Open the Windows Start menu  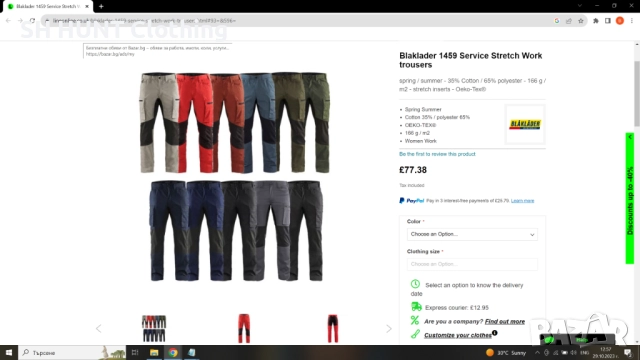[x=9, y=352]
